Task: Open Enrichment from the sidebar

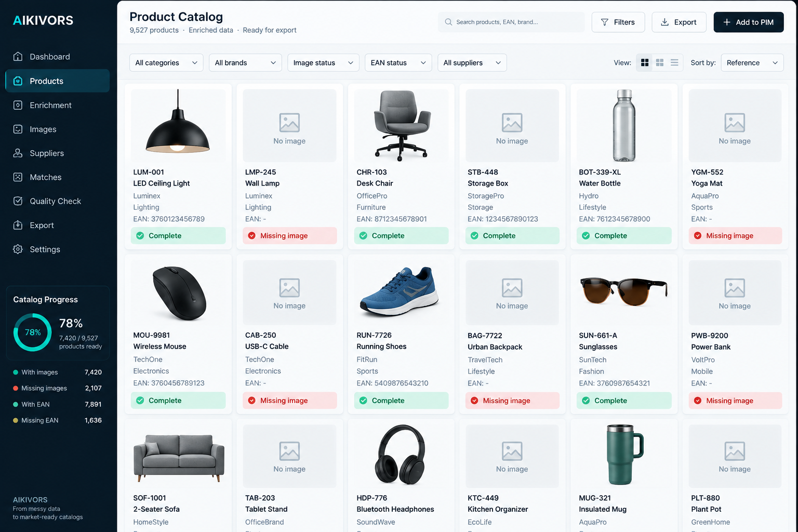Action: 57,105
